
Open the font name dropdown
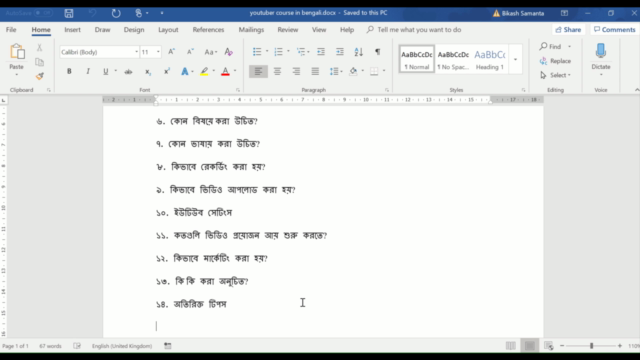point(136,52)
